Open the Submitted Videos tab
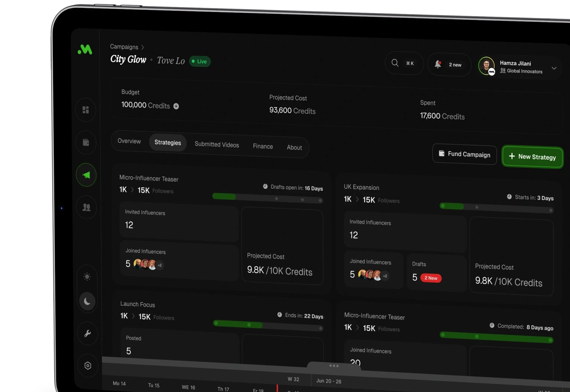This screenshot has width=570, height=392. tap(217, 144)
